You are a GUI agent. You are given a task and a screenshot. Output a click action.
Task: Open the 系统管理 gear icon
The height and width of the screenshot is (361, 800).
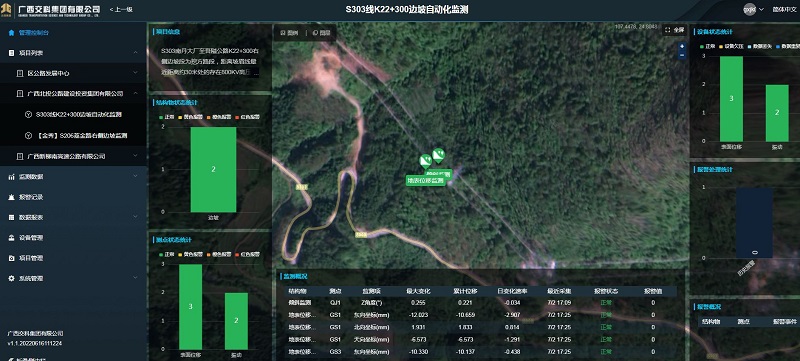pos(11,278)
